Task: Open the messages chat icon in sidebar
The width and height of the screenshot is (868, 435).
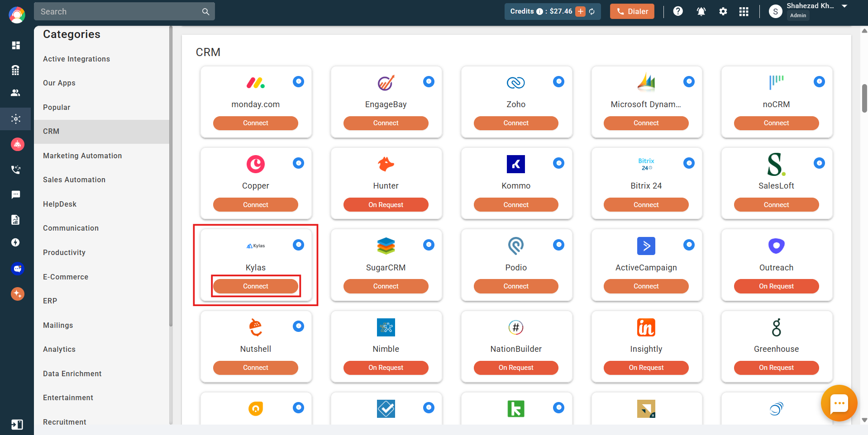Action: 16,195
